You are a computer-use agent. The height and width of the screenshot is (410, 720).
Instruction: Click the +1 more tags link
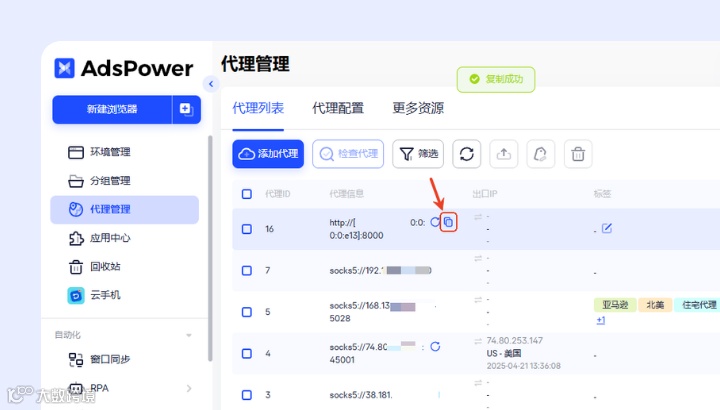[x=601, y=320]
